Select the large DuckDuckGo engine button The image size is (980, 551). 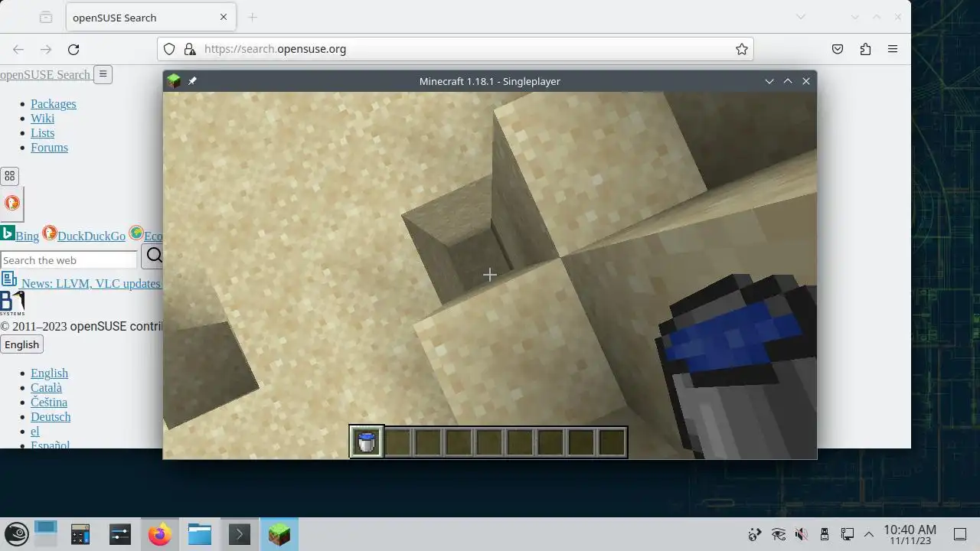[x=11, y=204]
